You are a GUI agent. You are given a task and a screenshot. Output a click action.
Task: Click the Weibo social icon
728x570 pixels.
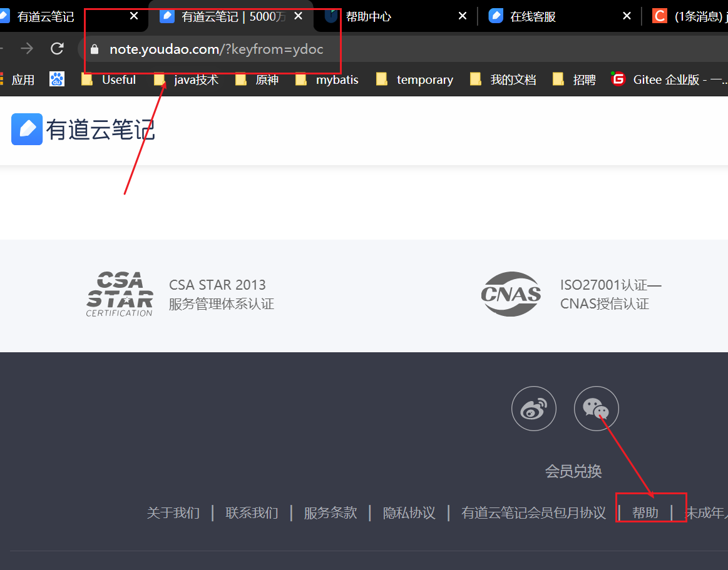[533, 409]
